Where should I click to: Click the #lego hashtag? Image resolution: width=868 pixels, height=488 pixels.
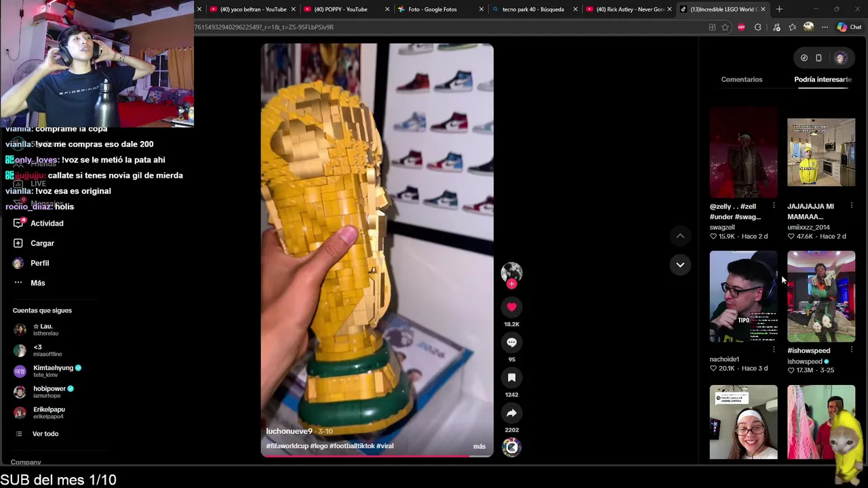pos(319,446)
